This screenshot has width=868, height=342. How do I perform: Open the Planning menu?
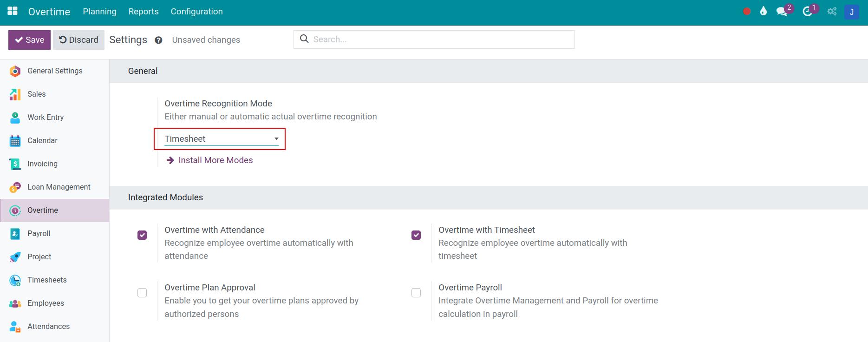pos(100,12)
